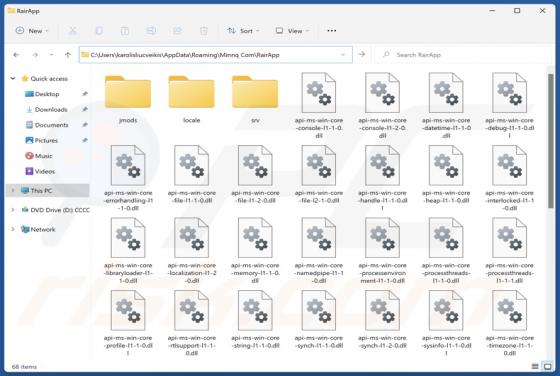Open the View dropdown menu

tap(292, 31)
